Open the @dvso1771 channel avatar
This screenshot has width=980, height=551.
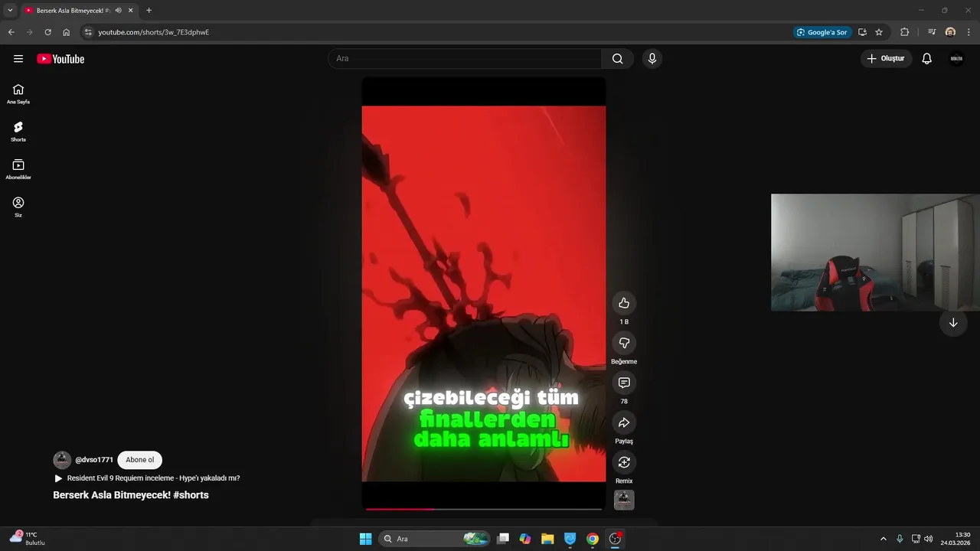[x=62, y=460]
